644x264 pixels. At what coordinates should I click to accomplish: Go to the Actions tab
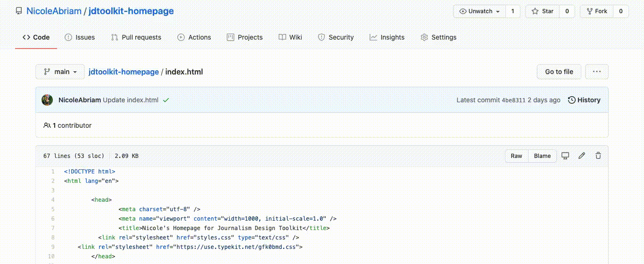pyautogui.click(x=194, y=37)
